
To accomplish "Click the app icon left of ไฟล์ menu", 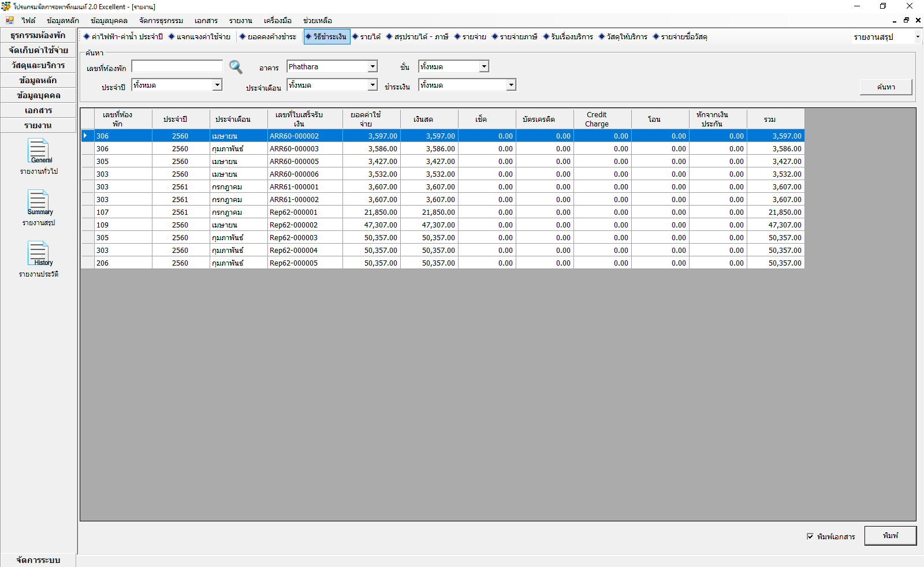I will (10, 20).
